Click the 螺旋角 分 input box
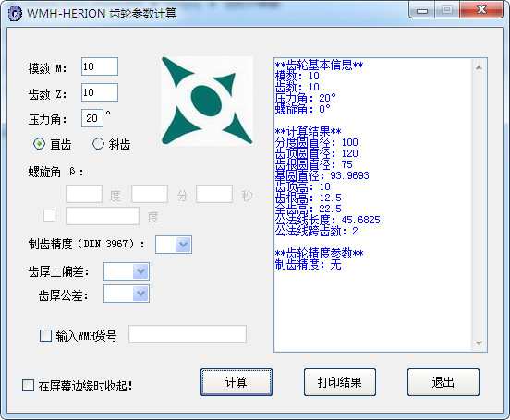The height and width of the screenshot is (420, 510). point(150,194)
